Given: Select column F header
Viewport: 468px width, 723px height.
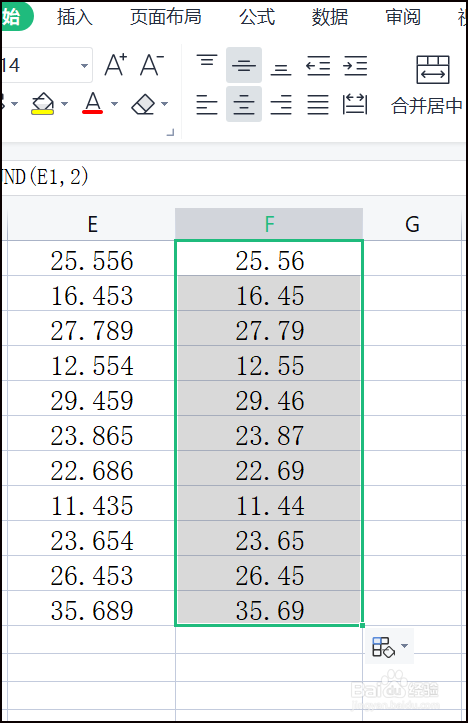Looking at the screenshot, I should [269, 224].
